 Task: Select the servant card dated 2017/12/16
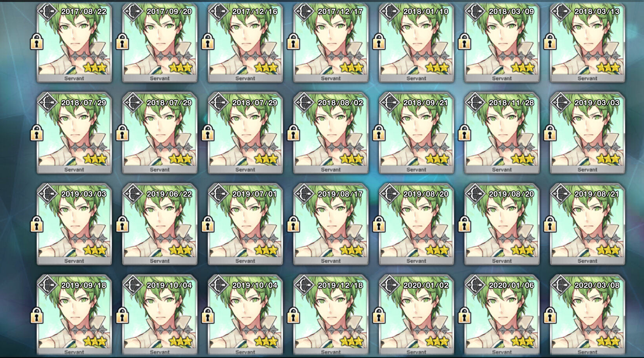(x=245, y=43)
